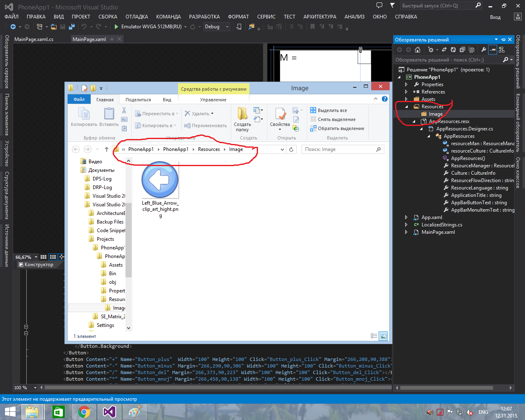Expand the Properties node in Solution Explorer
Screen dimensions: 525x420
click(x=406, y=84)
